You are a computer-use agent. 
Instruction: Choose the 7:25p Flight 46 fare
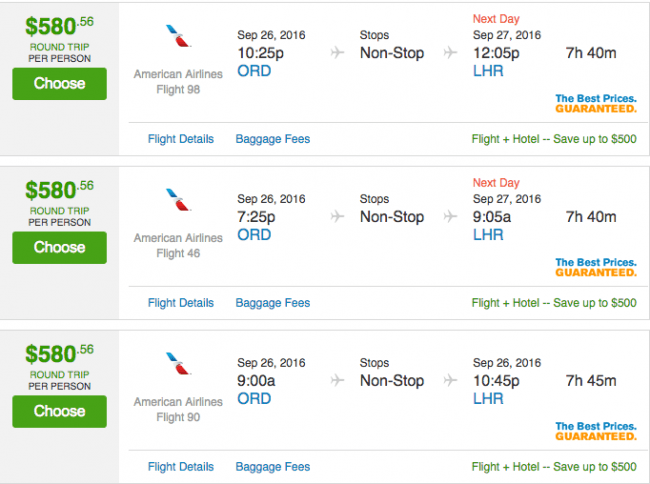(x=59, y=248)
